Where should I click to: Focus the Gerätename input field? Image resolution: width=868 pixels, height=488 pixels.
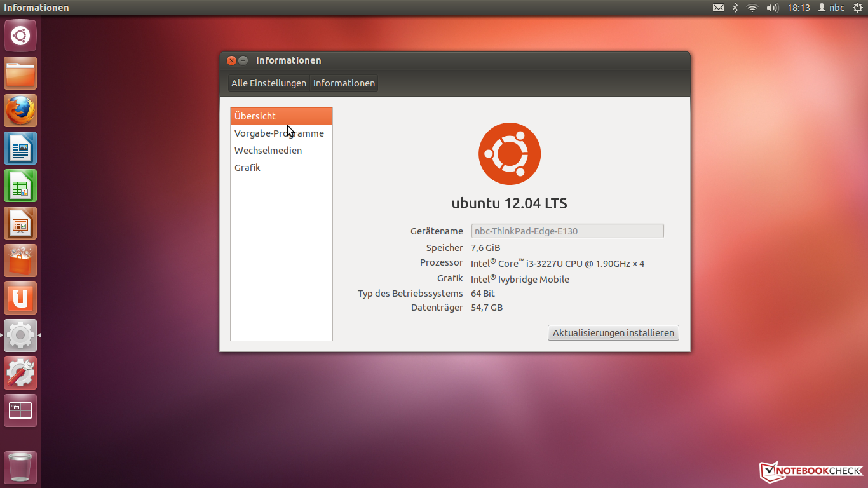coord(567,231)
